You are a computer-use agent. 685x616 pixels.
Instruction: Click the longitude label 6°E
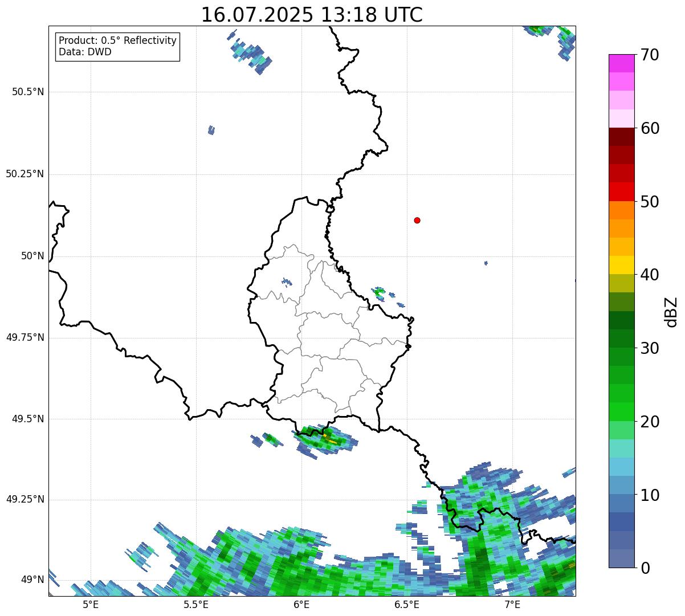301,605
